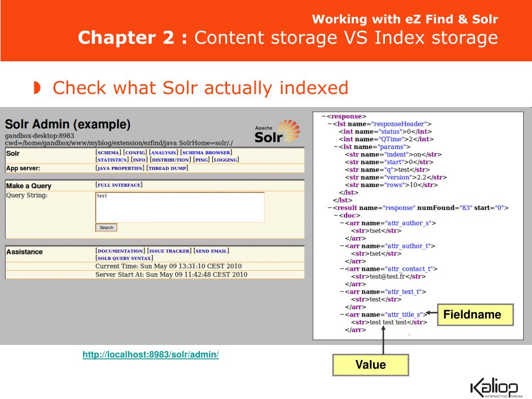Screen dimensions: 532x399
Task: Click the 'App server:' label
Action: pos(23,168)
